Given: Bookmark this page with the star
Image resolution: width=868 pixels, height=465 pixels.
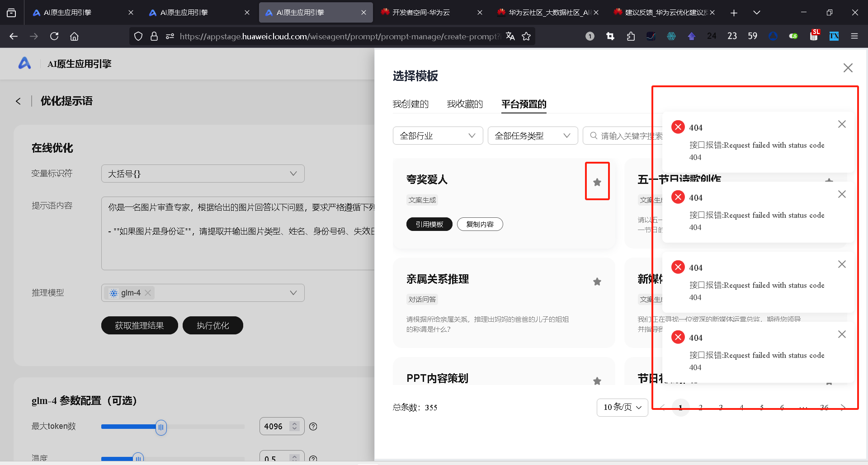Looking at the screenshot, I should (526, 36).
